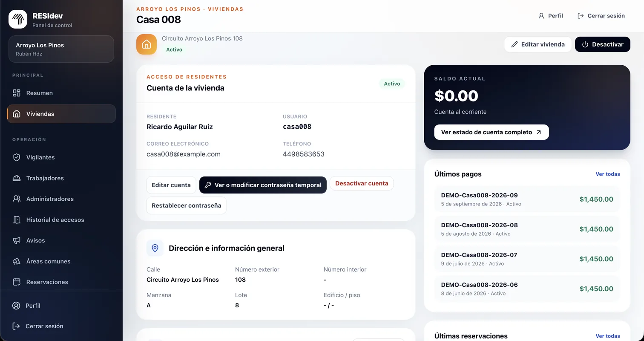This screenshot has height=341, width=644.
Task: Click the Trabajadores hard hat icon
Action: click(x=17, y=178)
